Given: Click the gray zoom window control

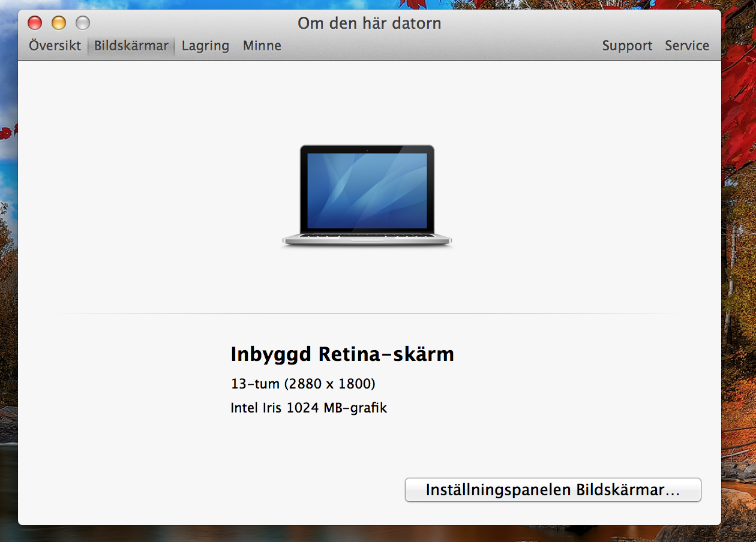Looking at the screenshot, I should click(x=82, y=22).
